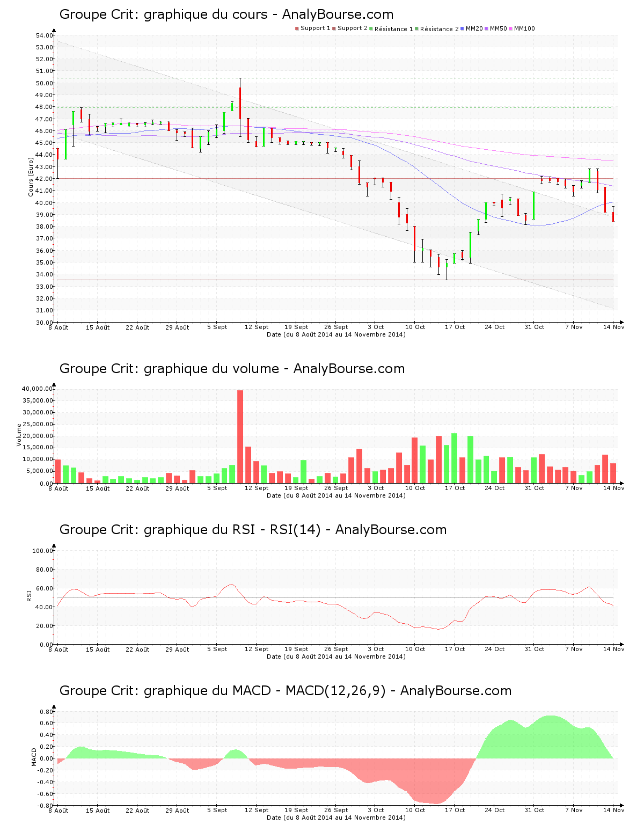Click the '12 Sept' date on the price chart
644x832 pixels.
(257, 327)
